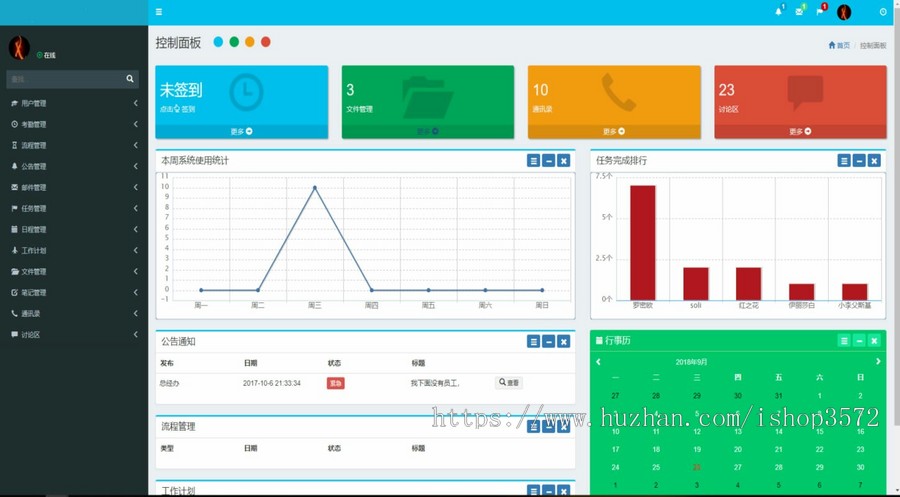Viewport: 900px width, 497px height.
Task: Go to next month in 行事历 calendar
Action: click(878, 361)
